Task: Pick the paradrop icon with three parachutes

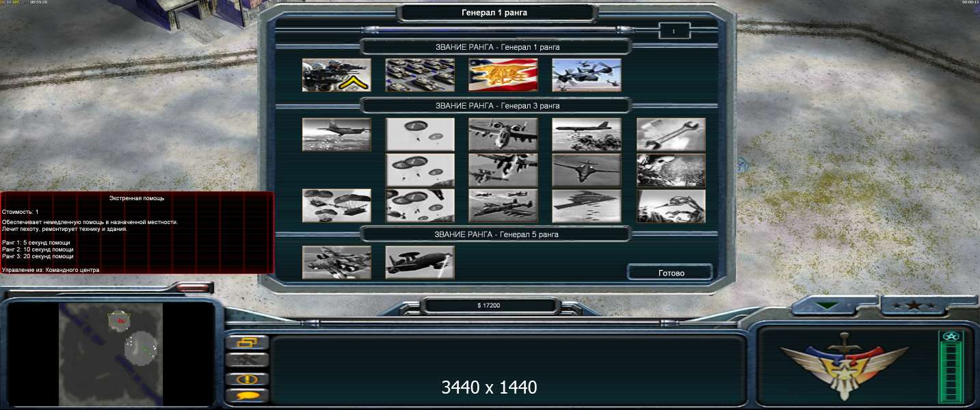Action: tap(420, 170)
